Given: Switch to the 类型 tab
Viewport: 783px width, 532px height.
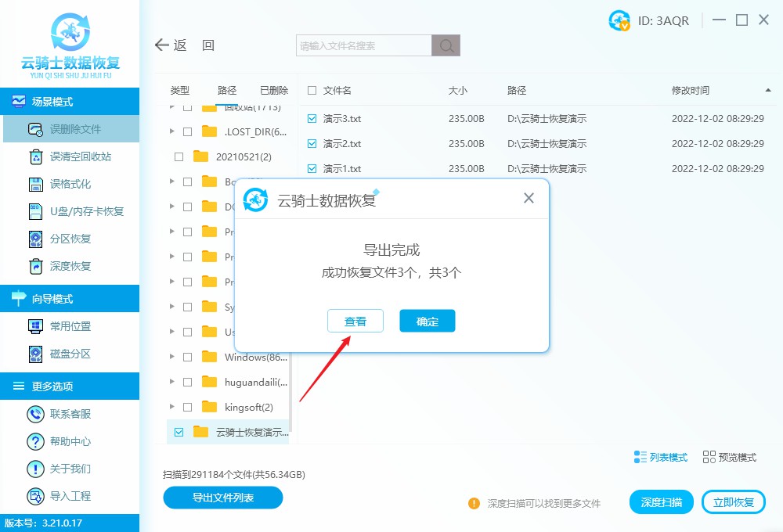Looking at the screenshot, I should pyautogui.click(x=180, y=91).
